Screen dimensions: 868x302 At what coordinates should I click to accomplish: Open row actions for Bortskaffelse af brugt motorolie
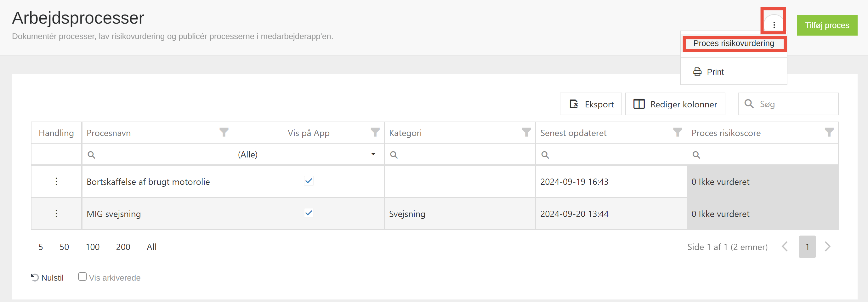56,181
